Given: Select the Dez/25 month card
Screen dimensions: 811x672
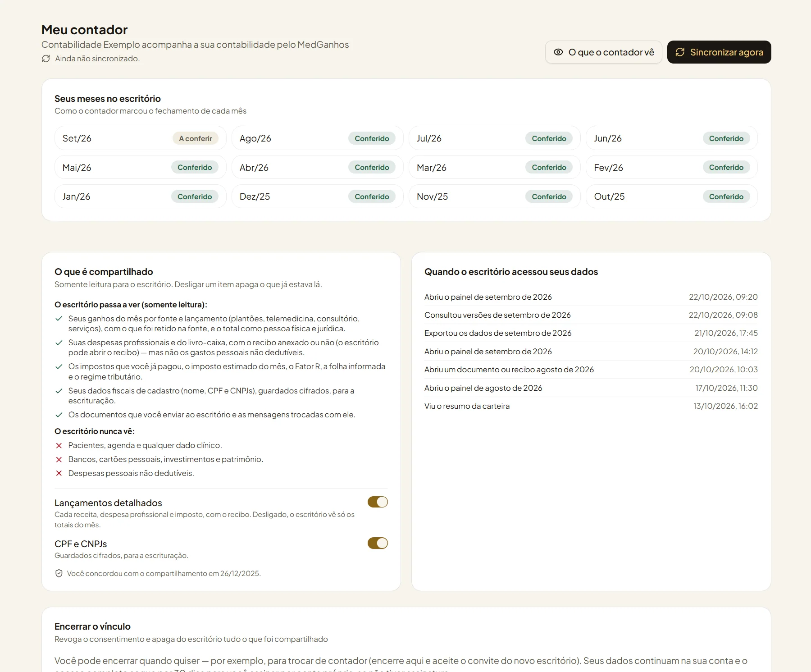Looking at the screenshot, I should [x=318, y=197].
